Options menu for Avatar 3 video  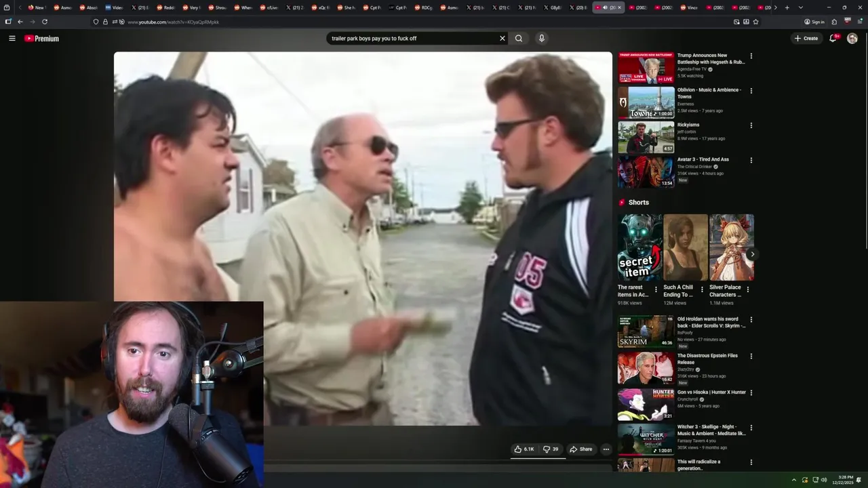751,161
